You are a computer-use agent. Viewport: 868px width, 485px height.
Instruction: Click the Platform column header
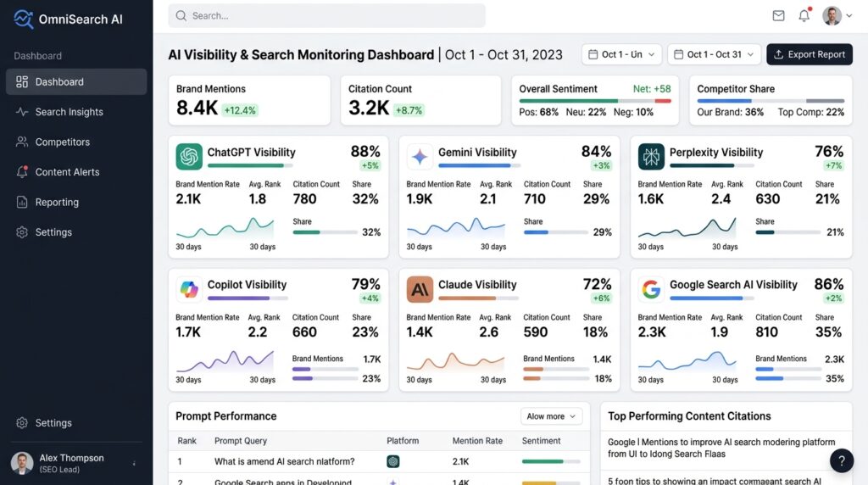(x=403, y=441)
